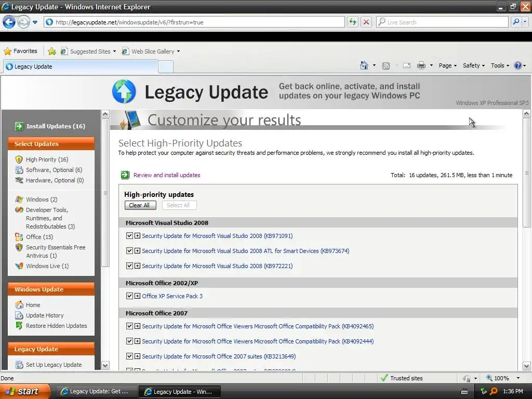Open the Tools menu
The width and height of the screenshot is (532, 399).
[x=500, y=65]
